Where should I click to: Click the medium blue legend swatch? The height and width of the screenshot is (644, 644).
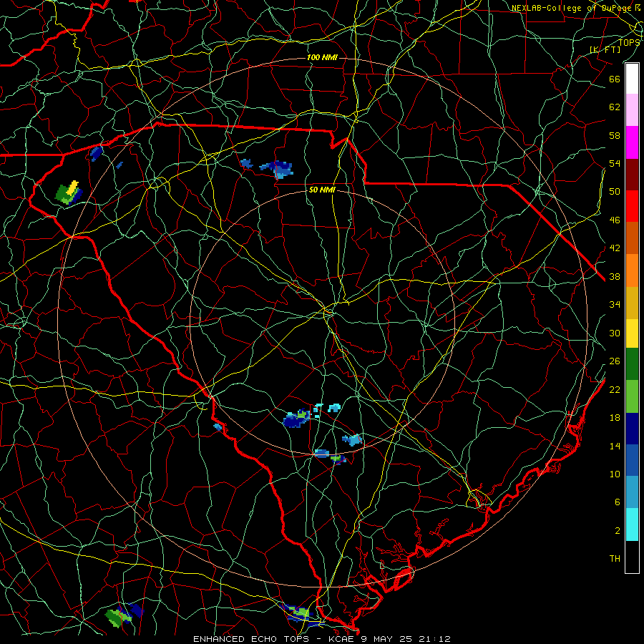click(632, 460)
